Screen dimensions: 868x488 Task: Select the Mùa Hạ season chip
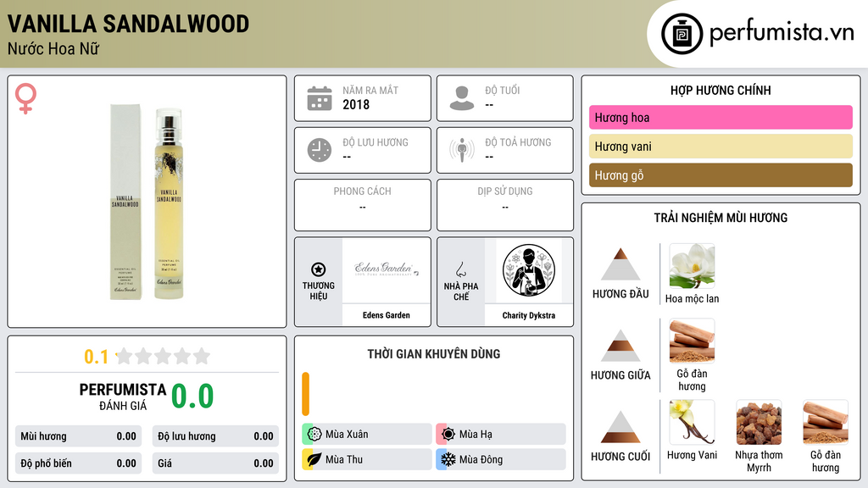[501, 434]
